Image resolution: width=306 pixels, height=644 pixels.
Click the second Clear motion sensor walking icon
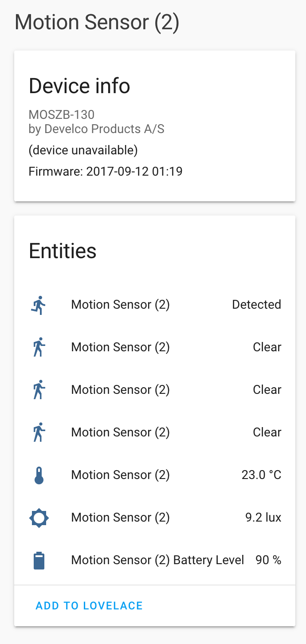[39, 390]
